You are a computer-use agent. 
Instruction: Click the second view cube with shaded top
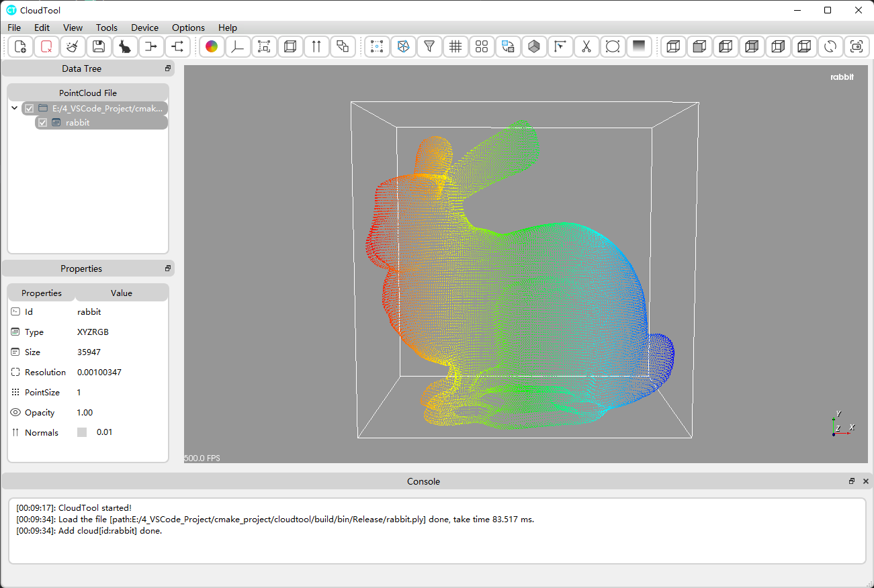(699, 46)
